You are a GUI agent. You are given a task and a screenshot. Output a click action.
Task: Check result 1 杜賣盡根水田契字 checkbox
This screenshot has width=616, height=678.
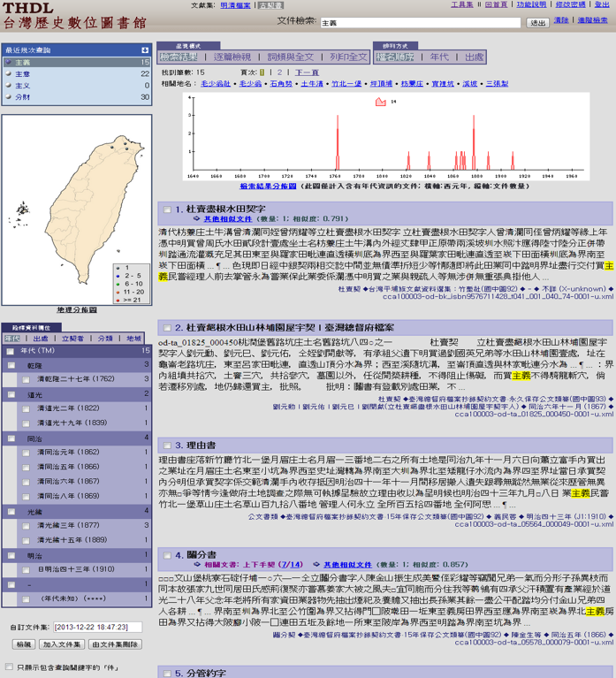pyautogui.click(x=167, y=209)
